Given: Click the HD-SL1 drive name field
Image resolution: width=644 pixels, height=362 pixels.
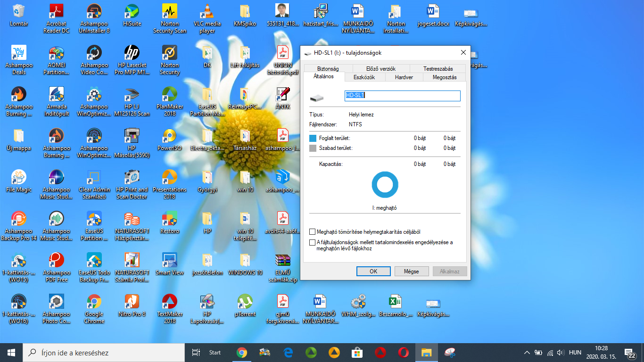Looking at the screenshot, I should click(x=403, y=96).
